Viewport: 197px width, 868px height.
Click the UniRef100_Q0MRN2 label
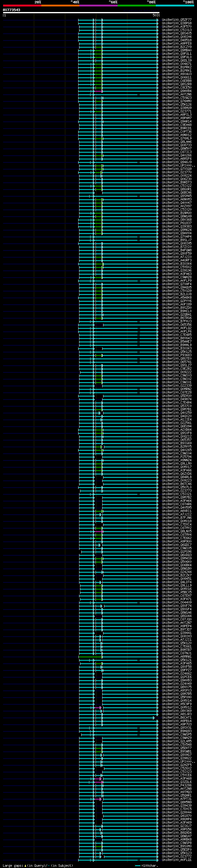[x=177, y=389]
